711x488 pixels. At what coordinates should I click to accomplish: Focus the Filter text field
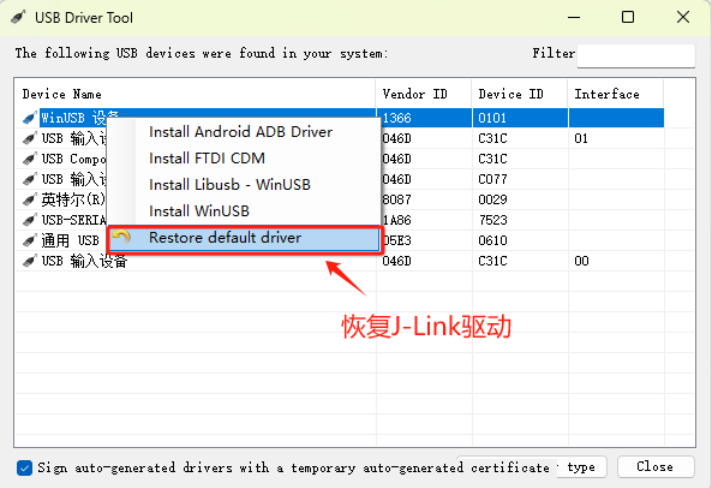tap(635, 55)
